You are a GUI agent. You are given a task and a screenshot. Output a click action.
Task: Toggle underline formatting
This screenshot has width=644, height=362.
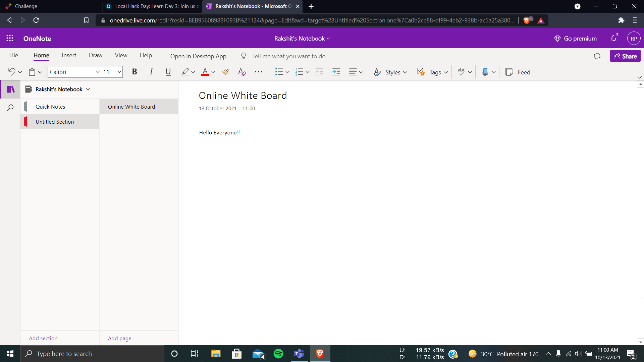[168, 72]
